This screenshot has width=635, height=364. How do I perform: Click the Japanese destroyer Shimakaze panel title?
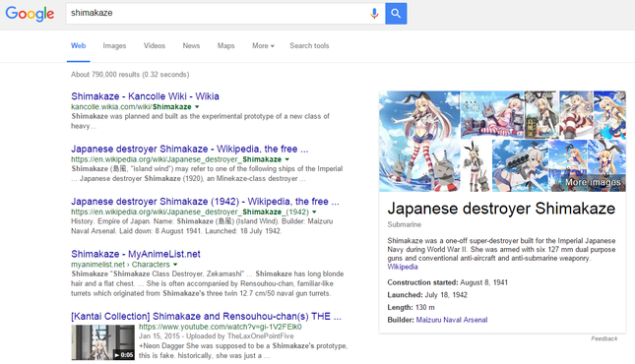coord(501,209)
